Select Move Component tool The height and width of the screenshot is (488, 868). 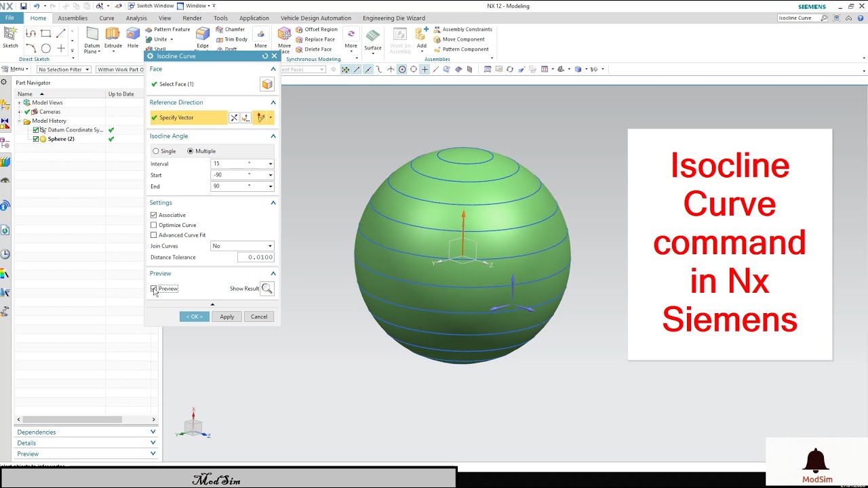(459, 39)
